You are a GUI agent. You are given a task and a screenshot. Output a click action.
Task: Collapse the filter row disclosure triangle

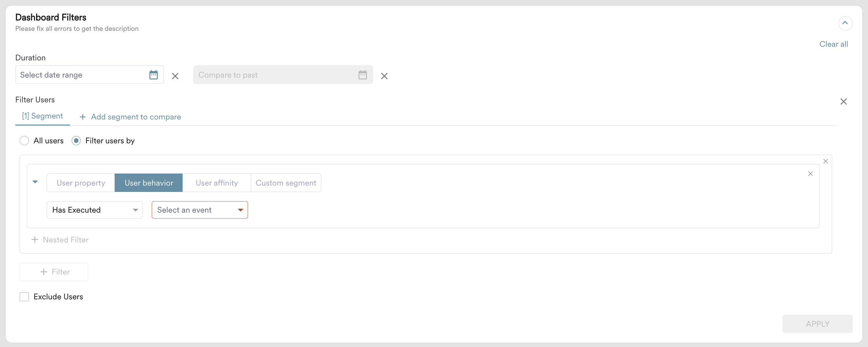(x=35, y=182)
